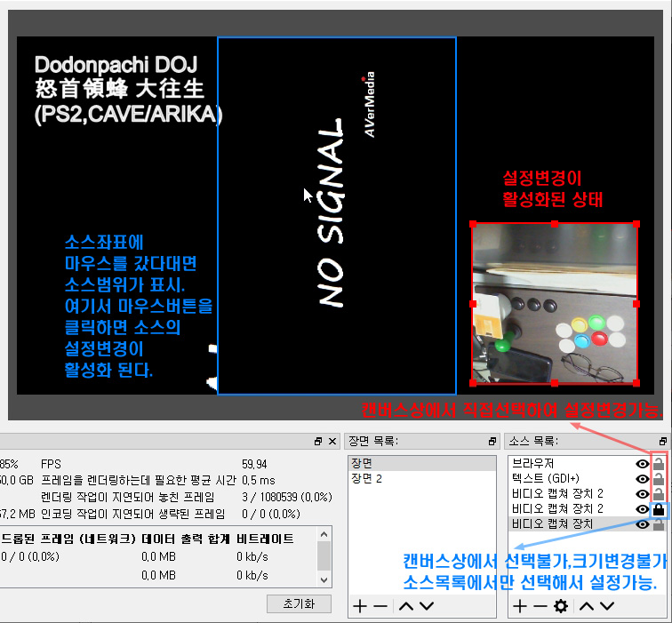The height and width of the screenshot is (623, 672).
Task: Remove selected scene with the minus icon
Action: point(380,606)
